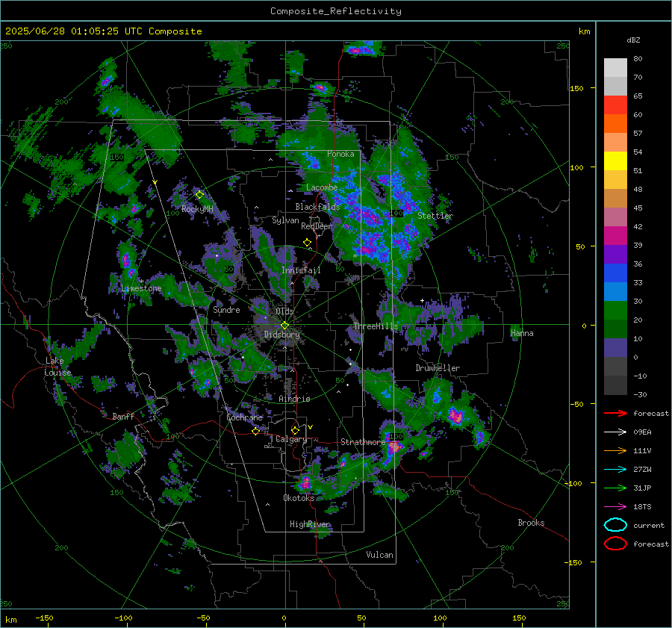This screenshot has height=628, width=672.
Task: Click the Innisfail city label
Action: point(301,270)
